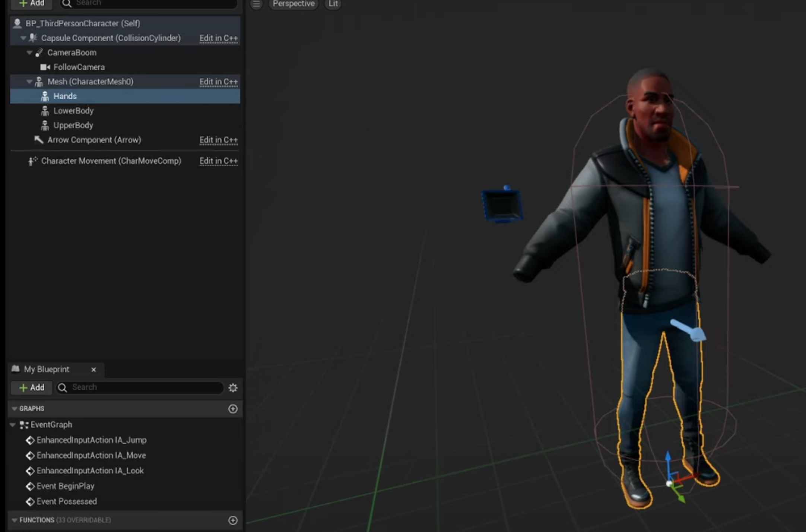Open the Perspective view mode dropdown
The height and width of the screenshot is (532, 806).
coord(293,4)
